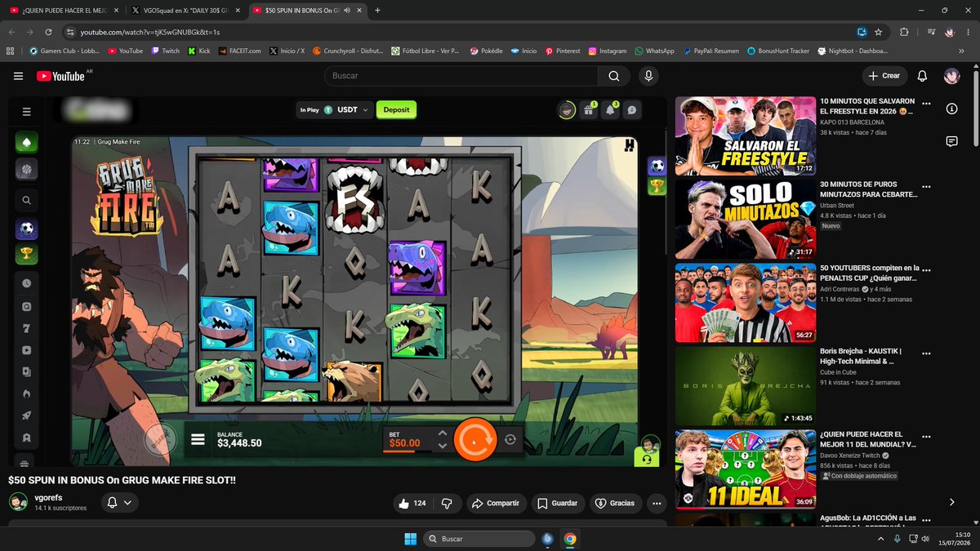The image size is (980, 551).
Task: Open vgorefs channel name link
Action: click(x=48, y=498)
